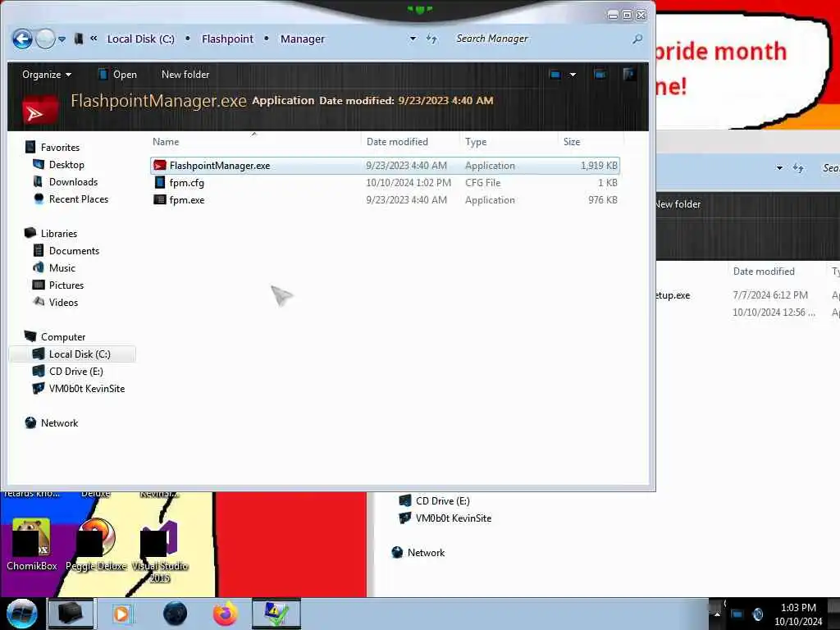The height and width of the screenshot is (630, 840).
Task: Open the Organize menu
Action: (47, 75)
